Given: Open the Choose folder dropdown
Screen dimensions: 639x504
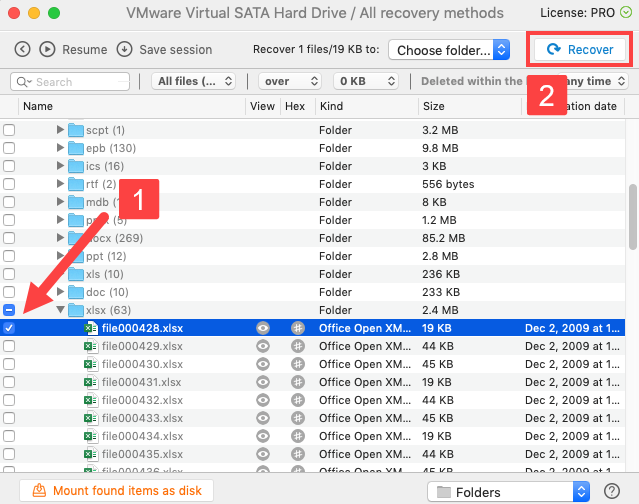Looking at the screenshot, I should (449, 50).
